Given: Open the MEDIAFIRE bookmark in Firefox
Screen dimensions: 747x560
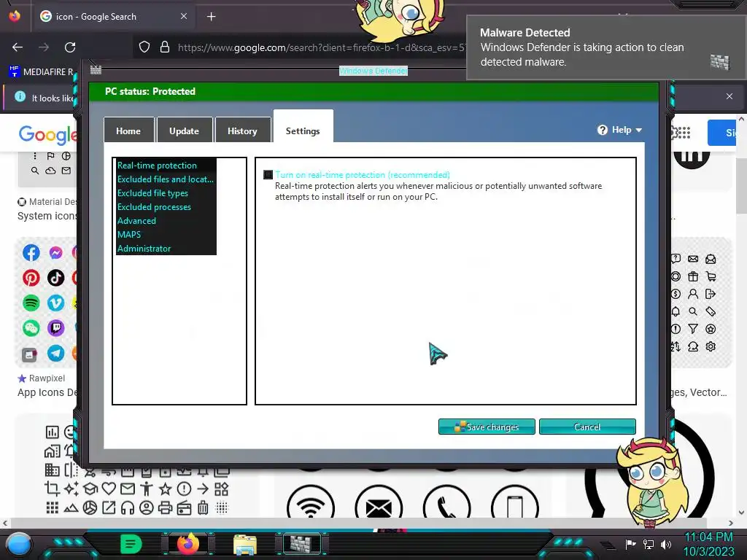Looking at the screenshot, I should pyautogui.click(x=42, y=72).
